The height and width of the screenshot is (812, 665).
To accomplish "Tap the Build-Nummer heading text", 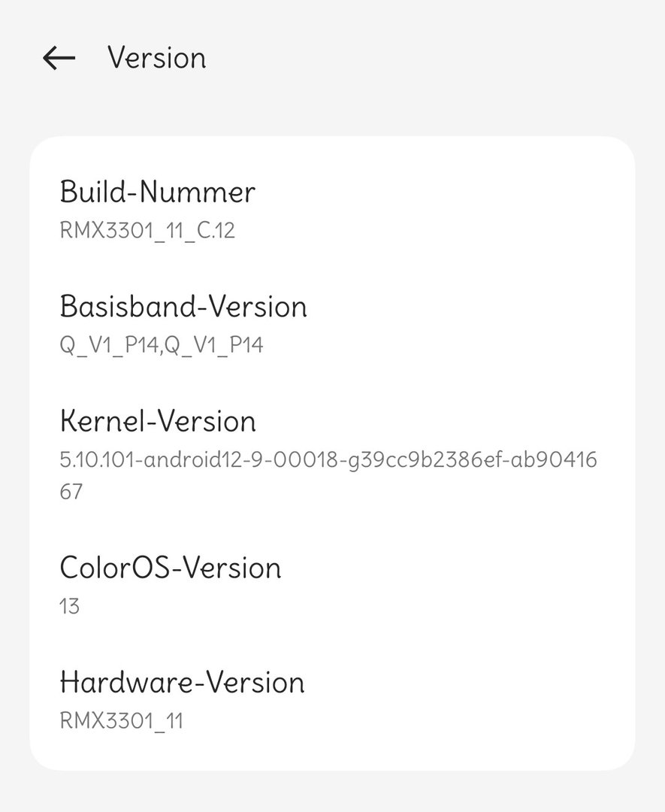I will (x=157, y=192).
